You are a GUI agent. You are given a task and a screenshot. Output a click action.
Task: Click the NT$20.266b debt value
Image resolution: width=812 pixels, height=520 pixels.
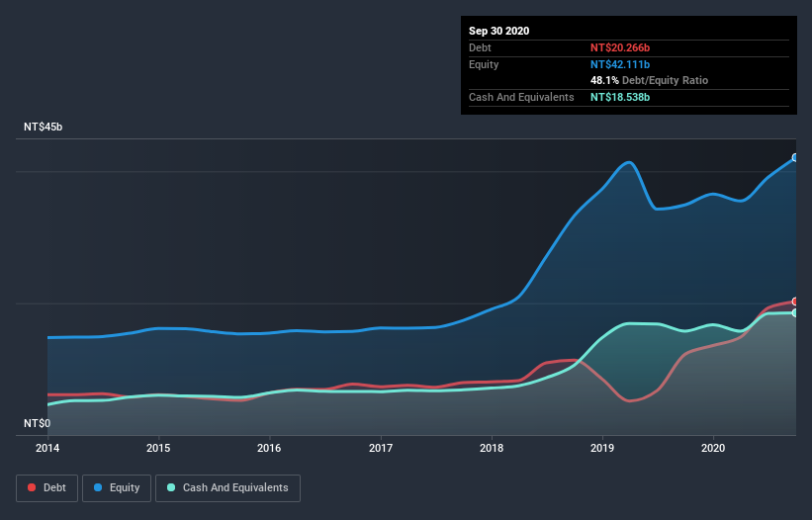(620, 47)
